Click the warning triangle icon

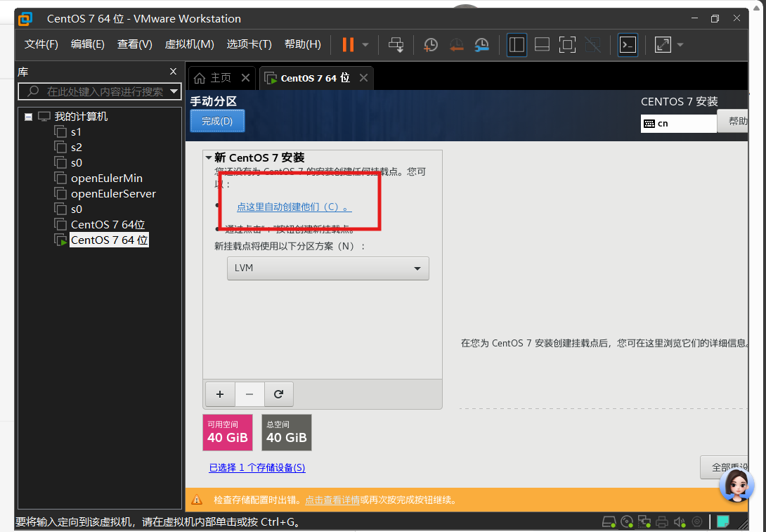[x=196, y=500]
